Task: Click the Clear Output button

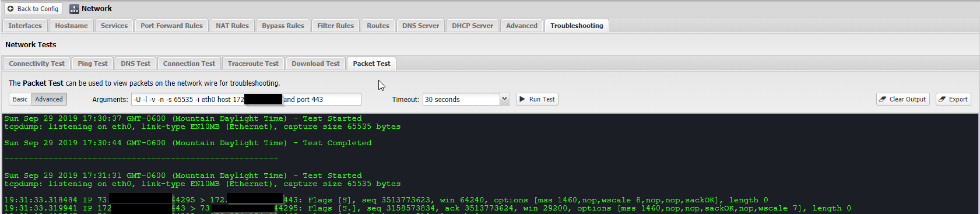Action: click(x=902, y=99)
